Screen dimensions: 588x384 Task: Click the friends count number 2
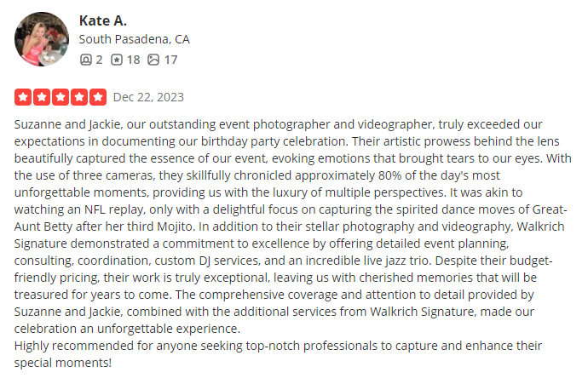(99, 60)
